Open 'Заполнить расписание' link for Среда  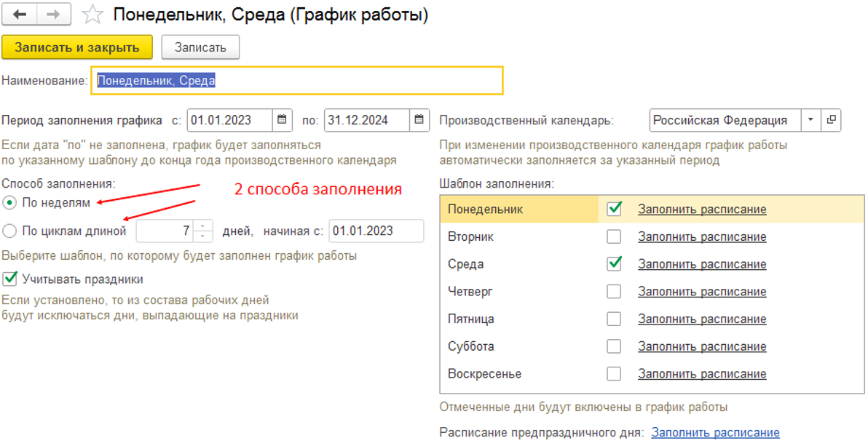702,264
